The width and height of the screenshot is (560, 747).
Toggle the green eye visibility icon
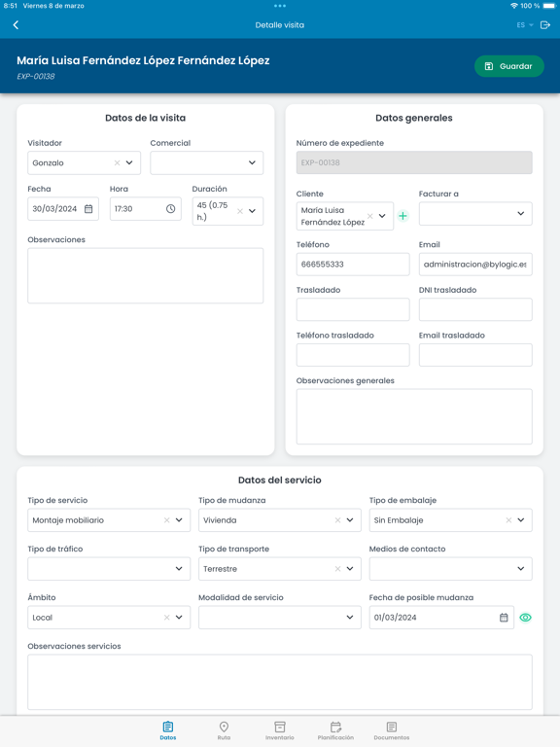[x=525, y=618]
